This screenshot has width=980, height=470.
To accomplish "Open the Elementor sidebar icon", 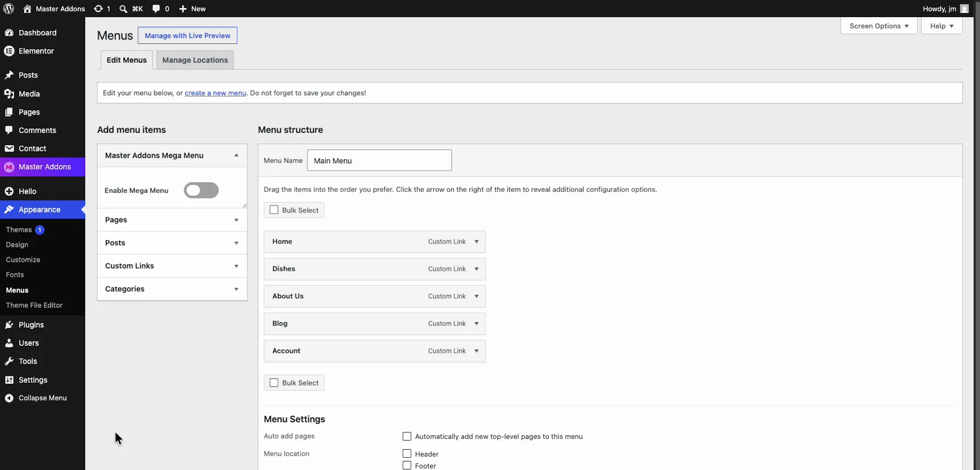I will tap(9, 51).
